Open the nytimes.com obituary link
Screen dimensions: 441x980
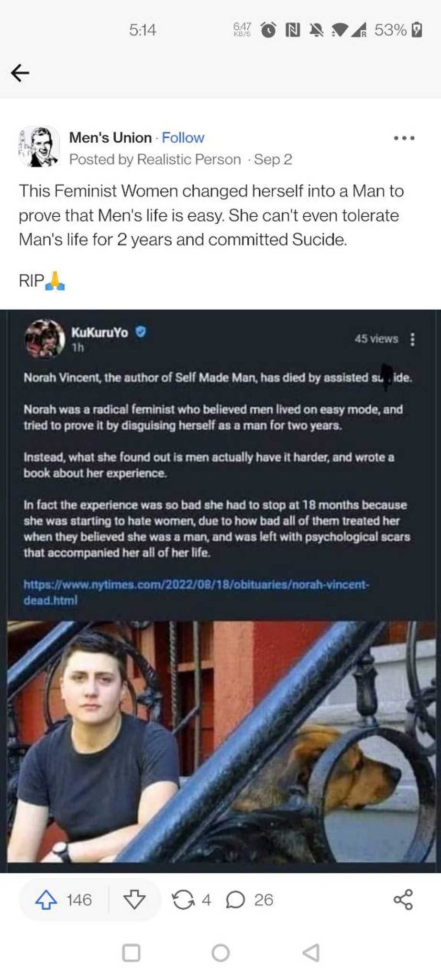pyautogui.click(x=196, y=592)
